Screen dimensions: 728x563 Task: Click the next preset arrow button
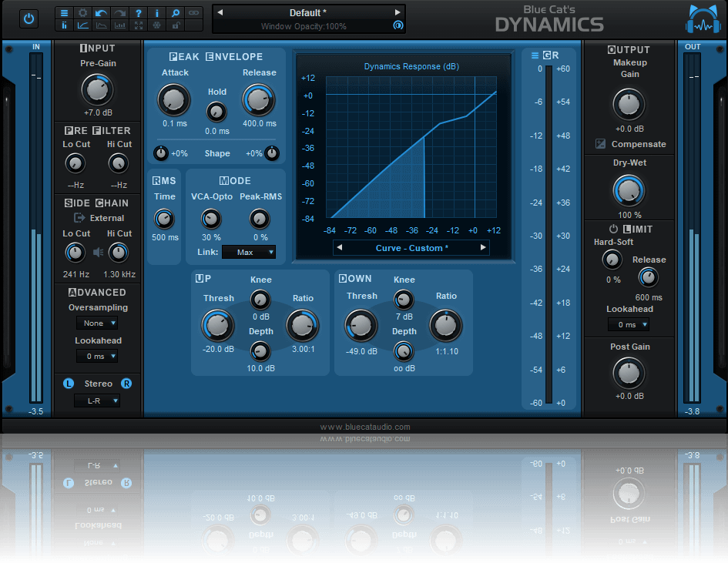pyautogui.click(x=399, y=12)
